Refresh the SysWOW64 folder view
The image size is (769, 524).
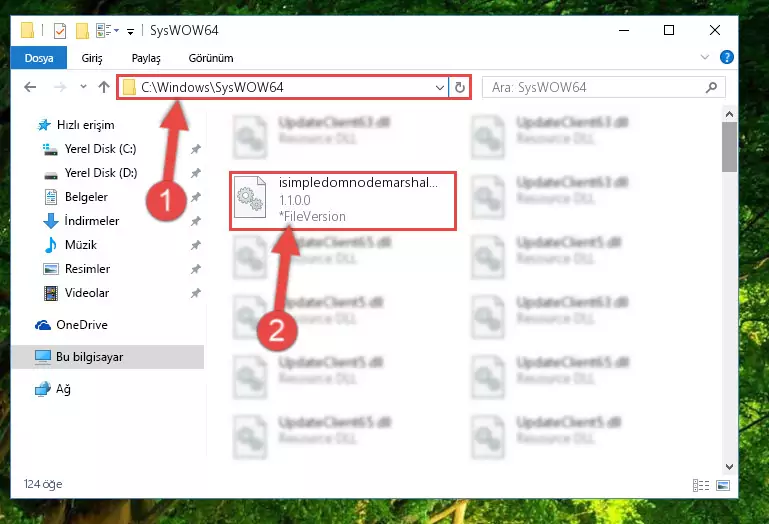coord(460,87)
